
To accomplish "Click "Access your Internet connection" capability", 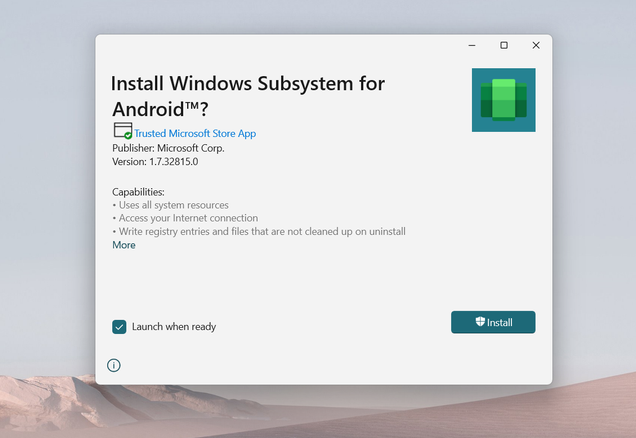I will coord(187,218).
